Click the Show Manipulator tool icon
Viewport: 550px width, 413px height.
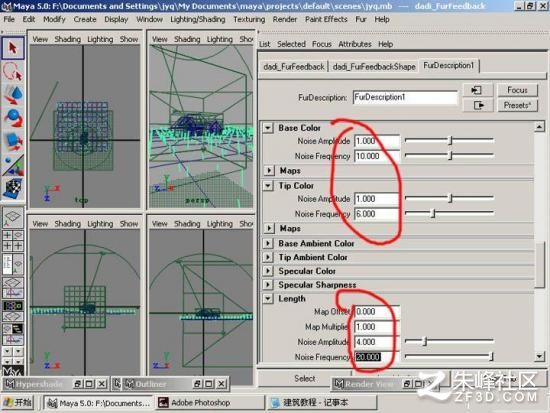13,165
